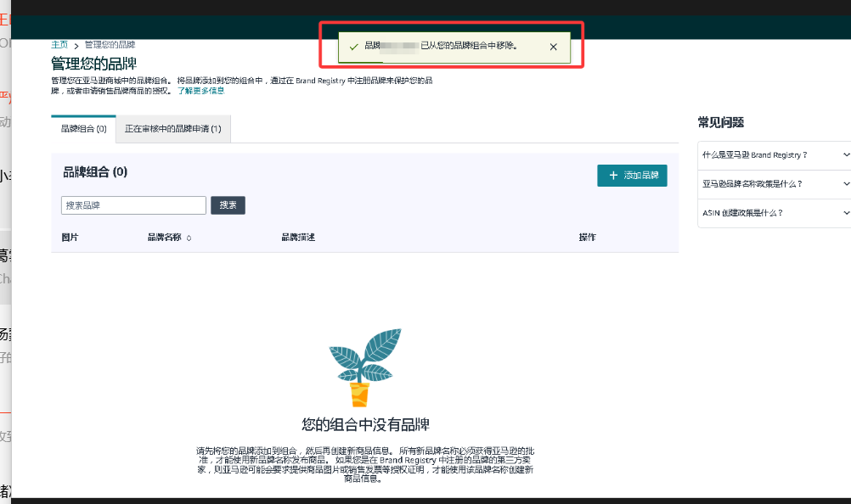851x504 pixels.
Task: Click the 操作 column header
Action: (587, 238)
